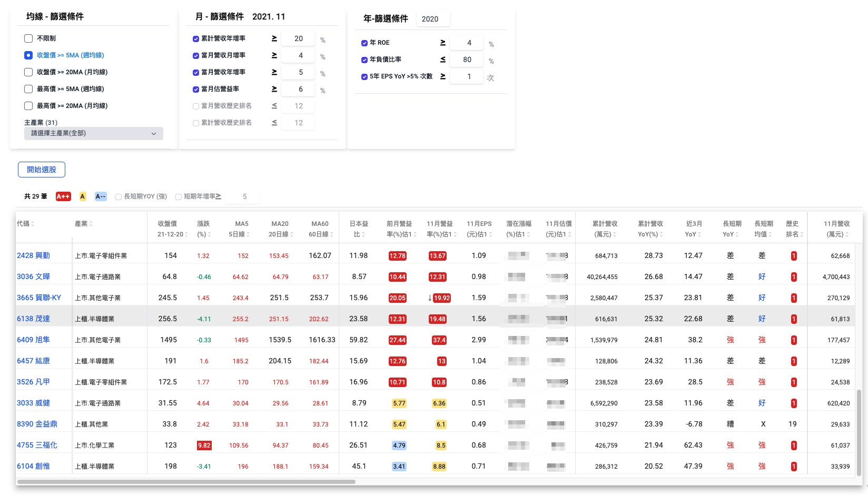Check 最高價 >= 5MA (週均線) option
The image size is (868, 495).
point(28,89)
